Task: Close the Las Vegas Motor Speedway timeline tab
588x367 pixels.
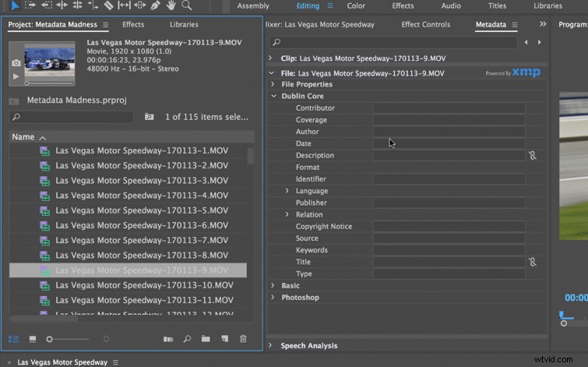Action: (x=9, y=362)
